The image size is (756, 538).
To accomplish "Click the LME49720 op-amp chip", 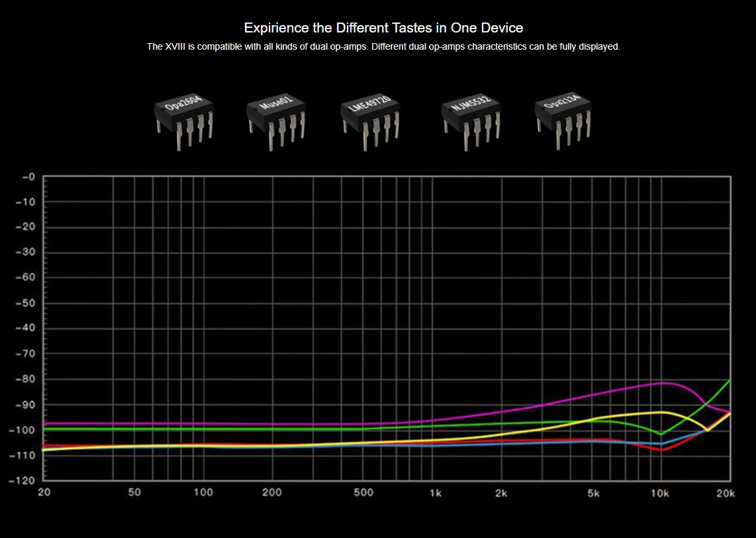I will click(x=371, y=119).
